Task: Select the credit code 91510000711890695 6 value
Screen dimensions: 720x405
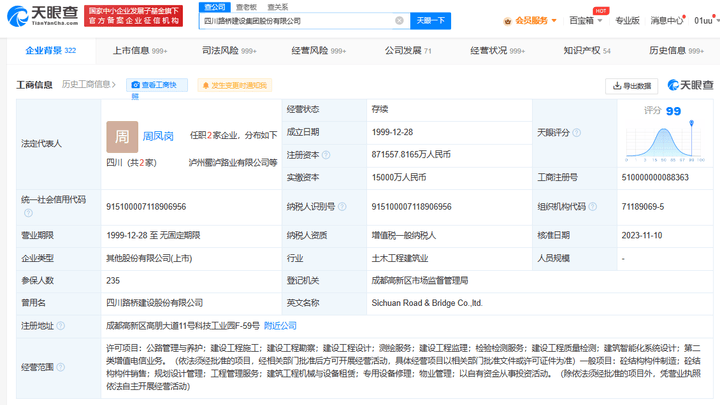Action: click(x=146, y=207)
